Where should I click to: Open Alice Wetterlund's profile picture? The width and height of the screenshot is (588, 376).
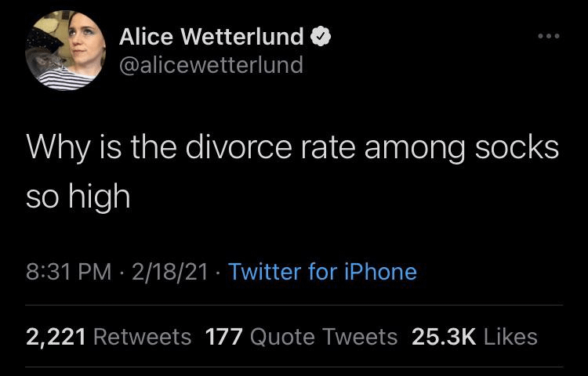(66, 51)
